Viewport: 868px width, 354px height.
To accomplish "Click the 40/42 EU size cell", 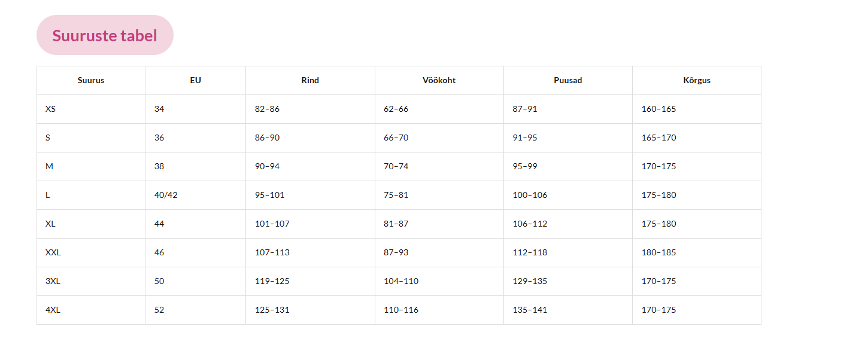I will point(166,195).
